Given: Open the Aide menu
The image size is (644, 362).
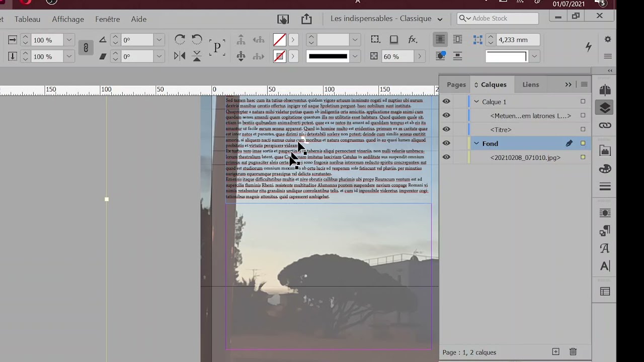Looking at the screenshot, I should coord(139,19).
